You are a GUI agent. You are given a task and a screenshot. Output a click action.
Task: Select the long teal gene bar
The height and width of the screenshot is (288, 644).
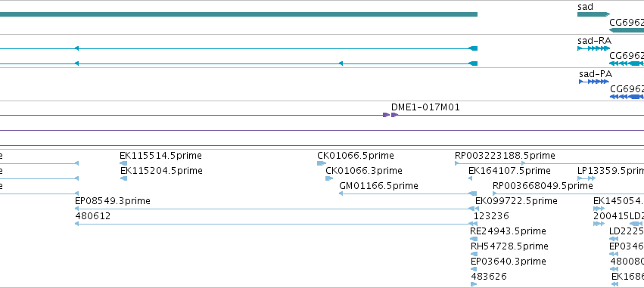click(x=238, y=14)
